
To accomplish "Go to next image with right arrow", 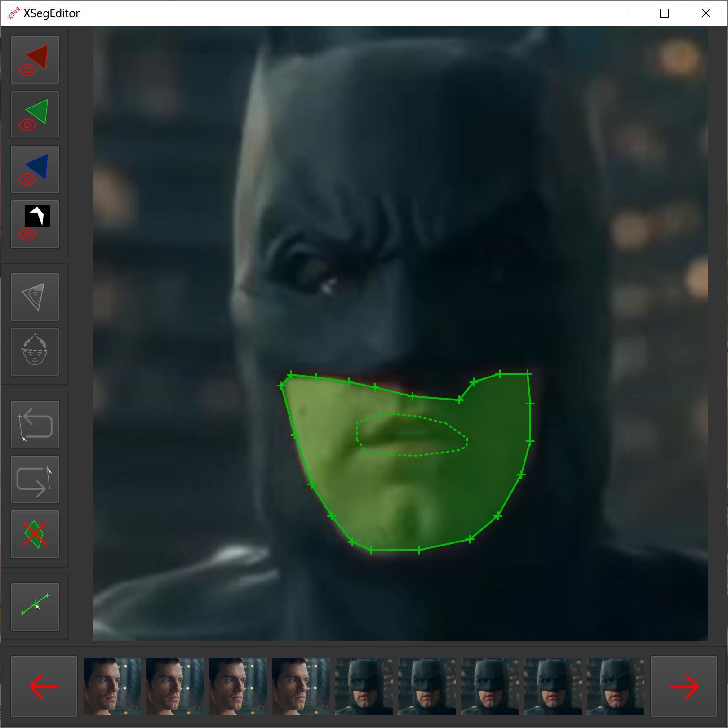I will click(x=684, y=686).
